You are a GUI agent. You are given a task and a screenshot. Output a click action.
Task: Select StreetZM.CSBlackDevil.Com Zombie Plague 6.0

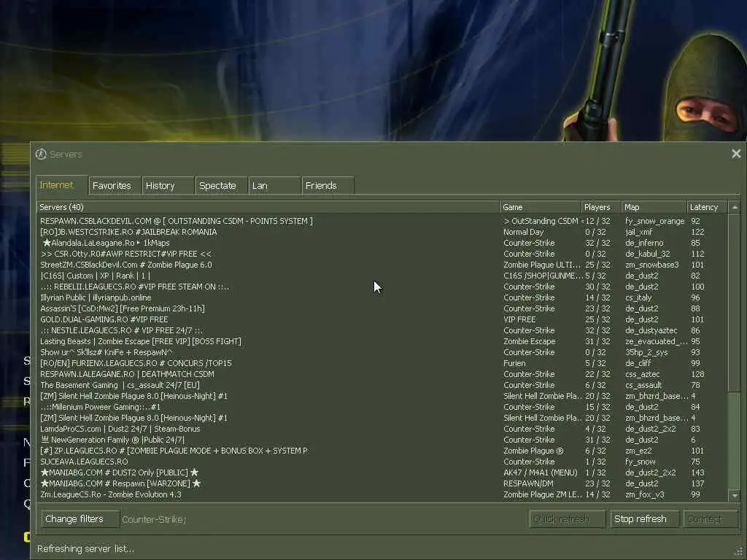click(384, 265)
